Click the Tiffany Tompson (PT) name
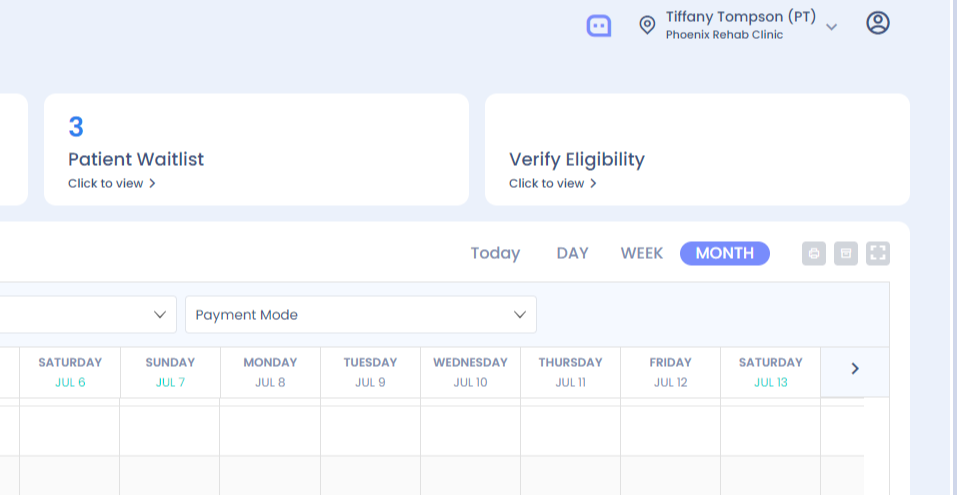Image resolution: width=960 pixels, height=495 pixels. point(741,17)
